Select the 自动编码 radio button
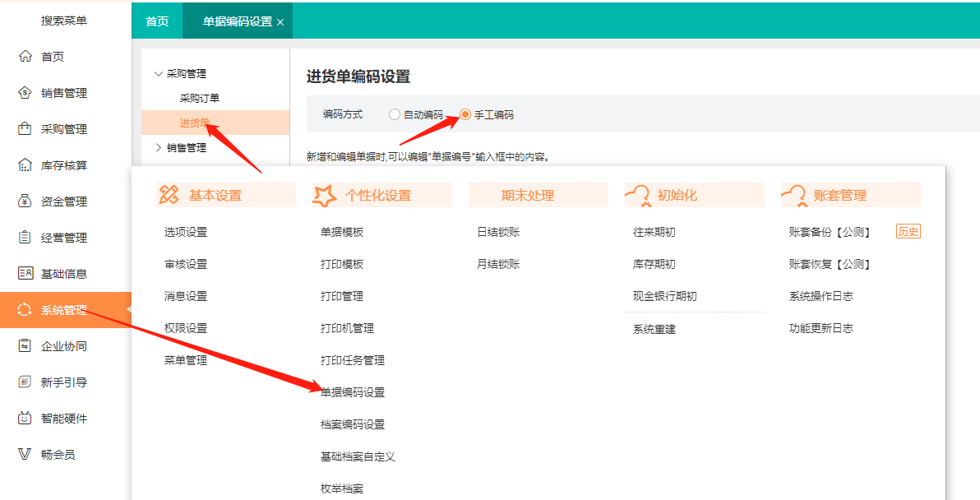 [395, 115]
